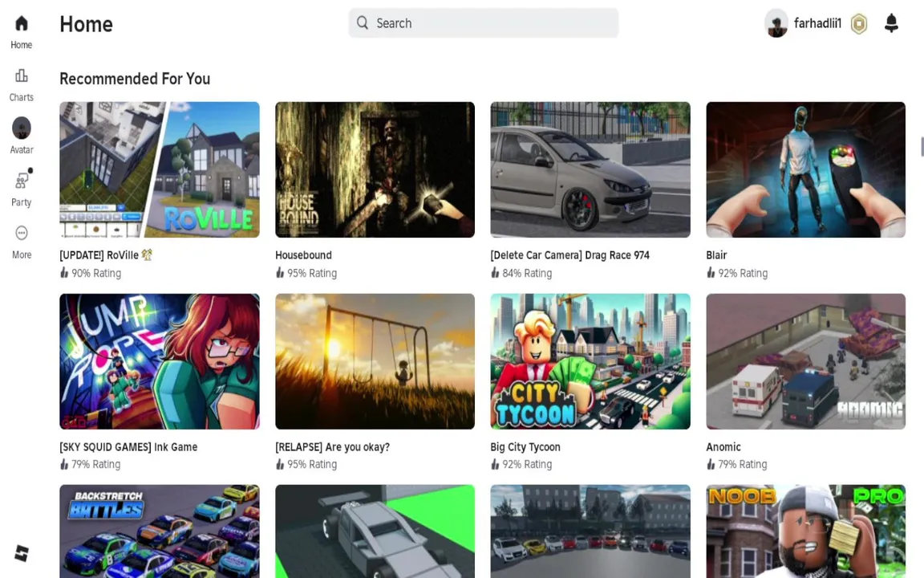
Task: Click the Avatar label in sidebar
Action: [x=21, y=150]
